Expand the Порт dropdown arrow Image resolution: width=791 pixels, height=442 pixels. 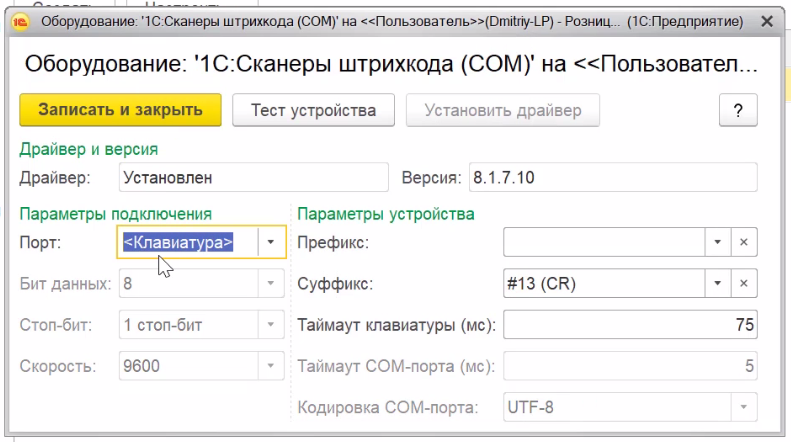(271, 242)
